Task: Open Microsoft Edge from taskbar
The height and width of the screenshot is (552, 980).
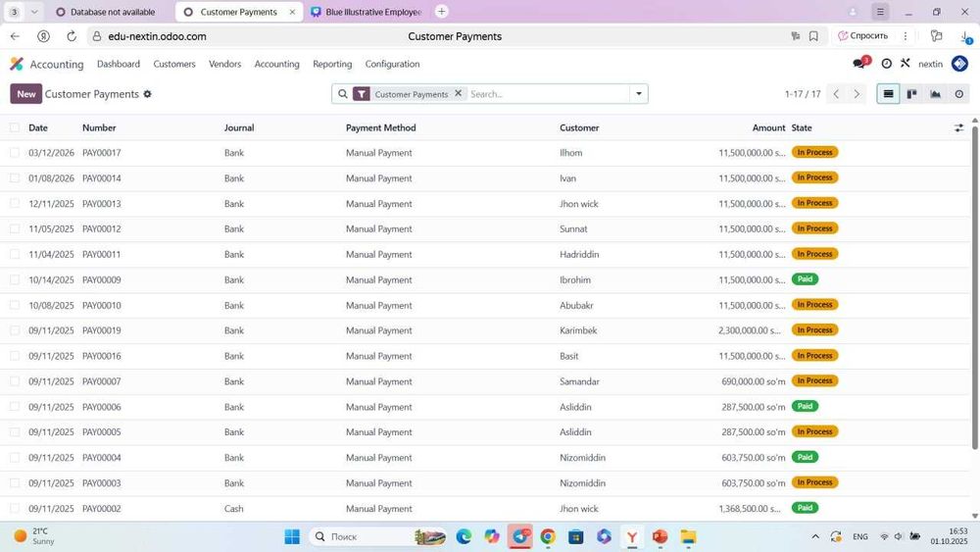Action: coord(464,536)
